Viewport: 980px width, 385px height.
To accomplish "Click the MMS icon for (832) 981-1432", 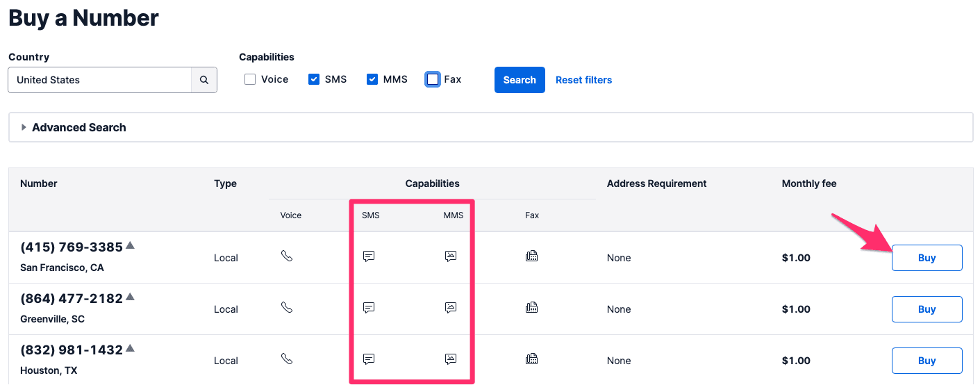I will pyautogui.click(x=451, y=359).
